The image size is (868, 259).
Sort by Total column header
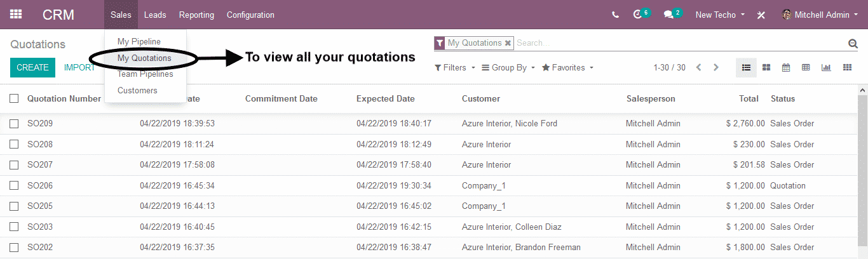coord(749,98)
